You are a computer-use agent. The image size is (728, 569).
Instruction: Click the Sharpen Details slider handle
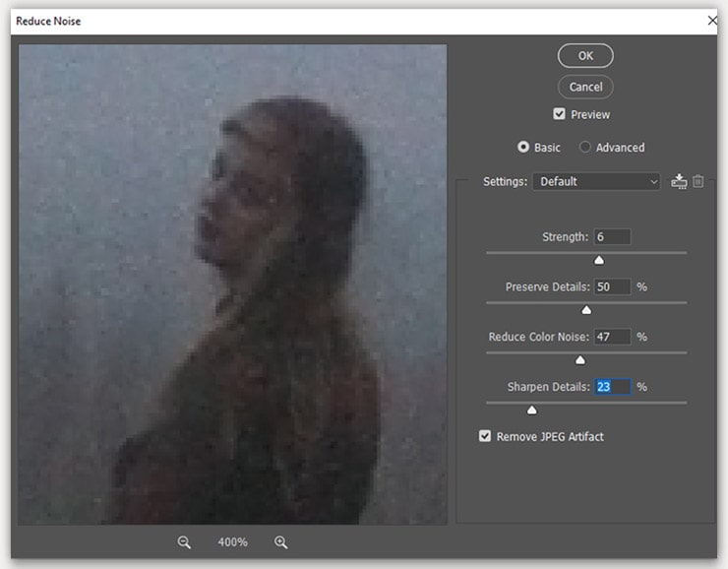pos(532,410)
